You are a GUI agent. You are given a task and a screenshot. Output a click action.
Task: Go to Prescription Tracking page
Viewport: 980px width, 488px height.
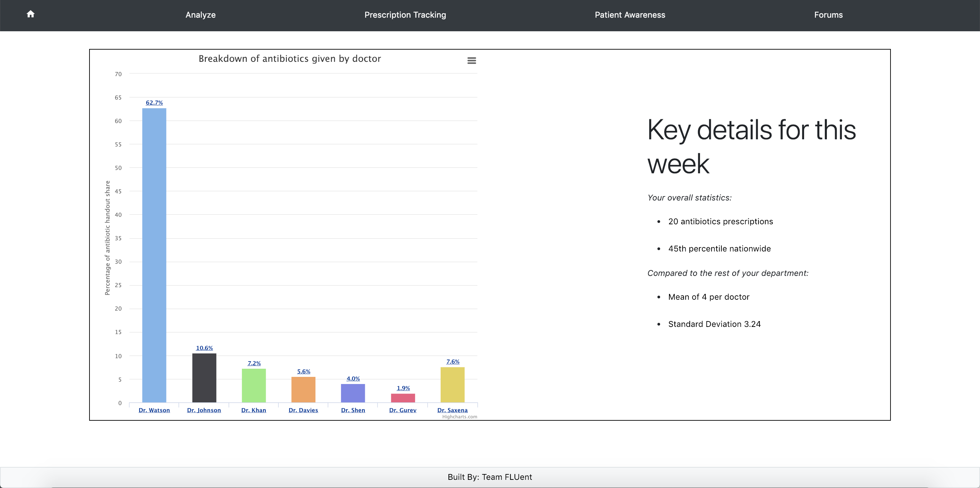coord(405,15)
